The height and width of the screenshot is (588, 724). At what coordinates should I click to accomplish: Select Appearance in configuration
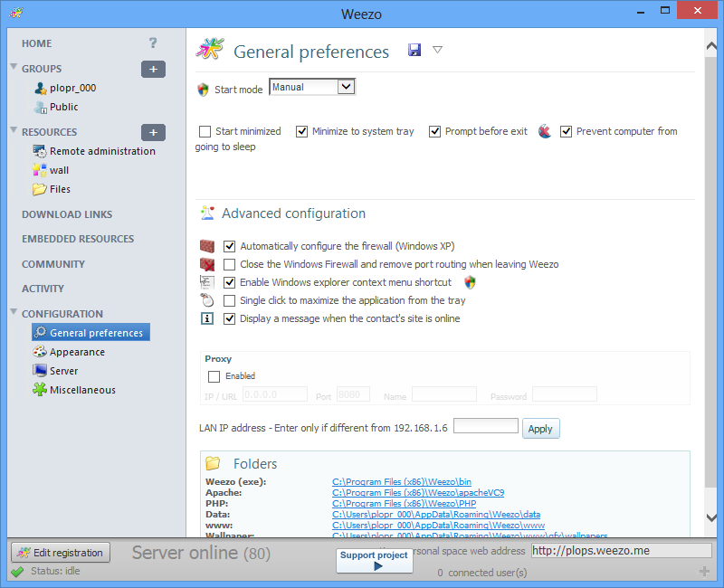[x=77, y=352]
